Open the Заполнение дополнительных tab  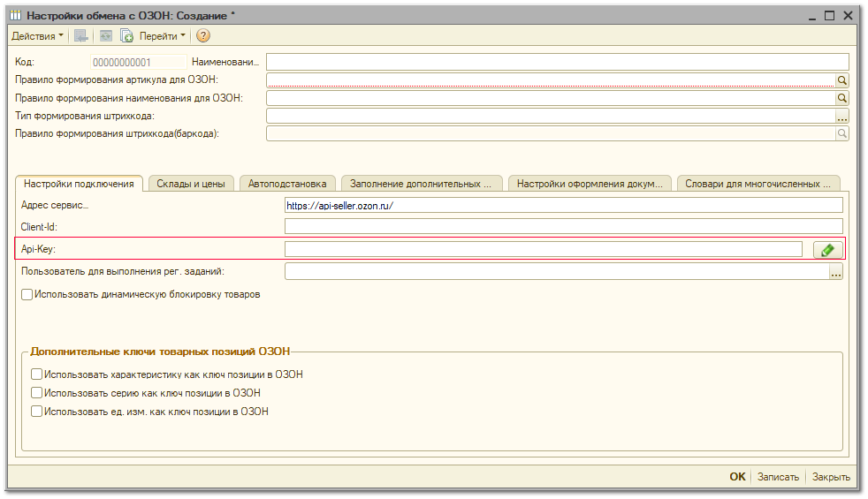tap(422, 184)
